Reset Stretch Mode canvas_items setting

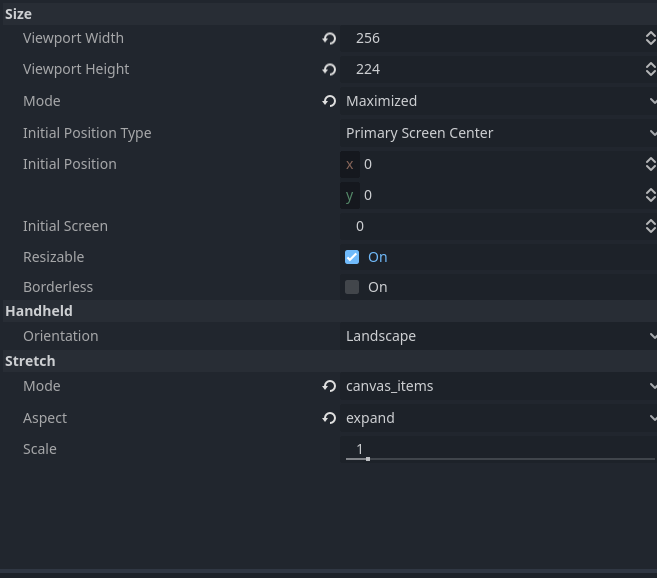(x=329, y=386)
